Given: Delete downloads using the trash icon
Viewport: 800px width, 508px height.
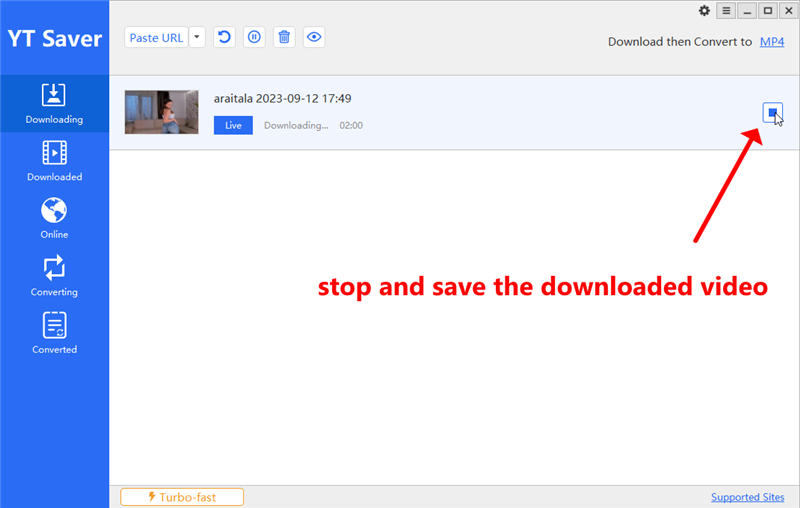Looking at the screenshot, I should tap(284, 37).
